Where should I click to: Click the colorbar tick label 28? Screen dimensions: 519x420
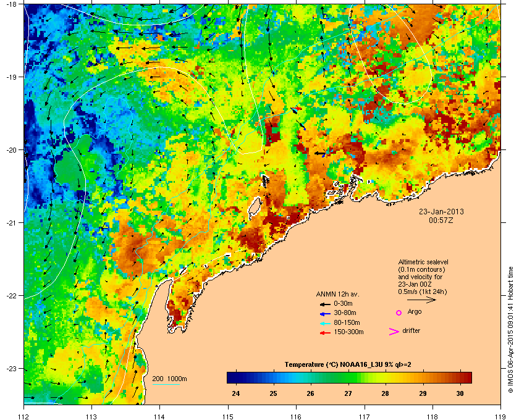click(x=385, y=393)
